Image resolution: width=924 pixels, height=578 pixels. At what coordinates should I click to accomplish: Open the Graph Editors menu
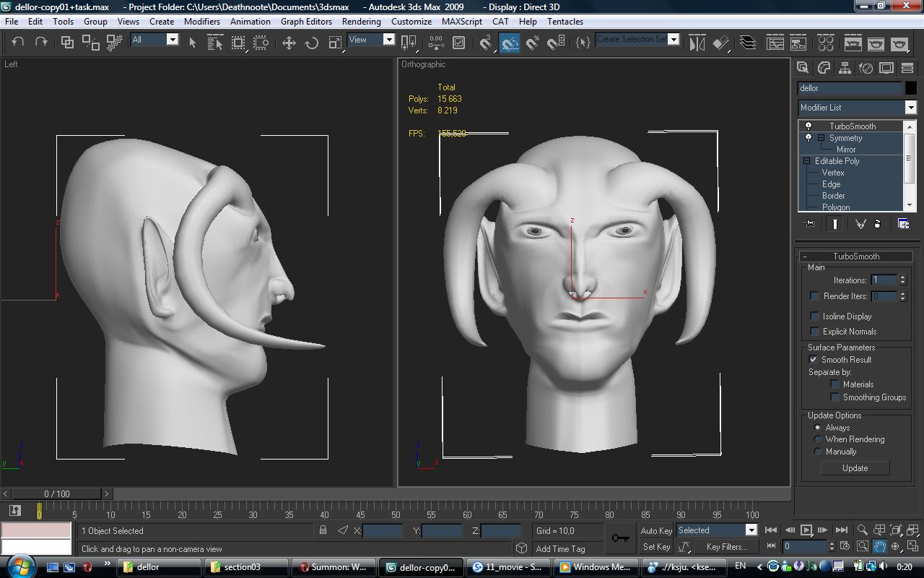coord(306,22)
